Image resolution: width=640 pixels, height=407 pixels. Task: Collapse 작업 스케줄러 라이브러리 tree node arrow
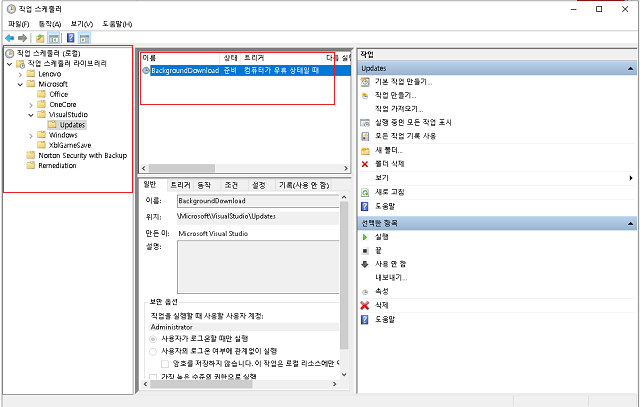click(x=9, y=64)
